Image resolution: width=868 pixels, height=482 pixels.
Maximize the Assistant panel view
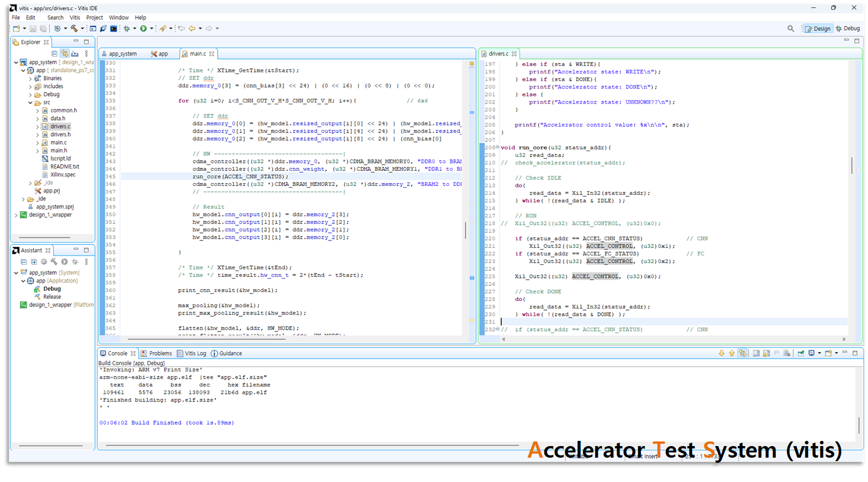coord(86,250)
